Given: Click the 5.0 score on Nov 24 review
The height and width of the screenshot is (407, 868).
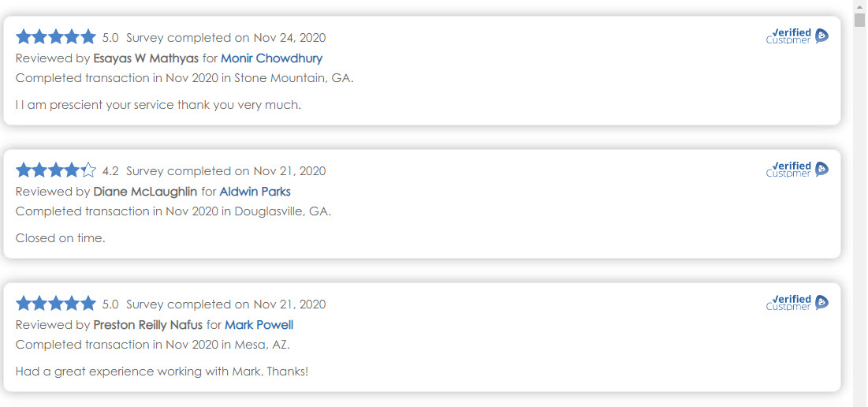Looking at the screenshot, I should pyautogui.click(x=110, y=38).
